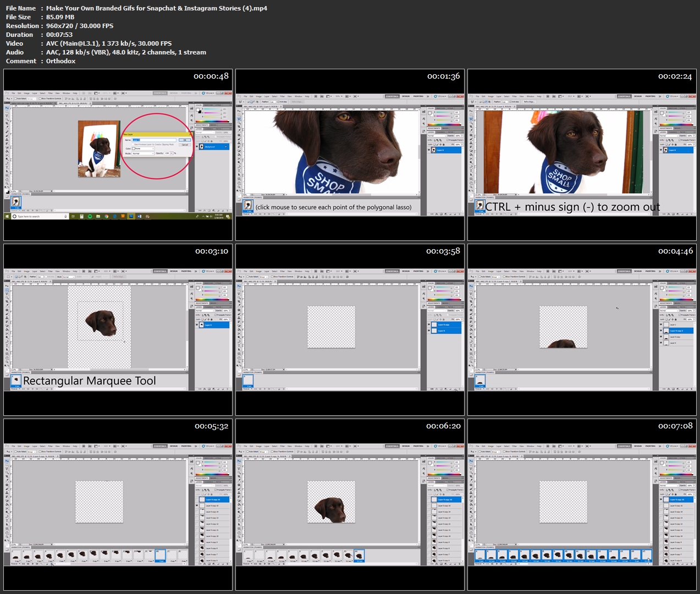The width and height of the screenshot is (700, 594).
Task: Open the Filter menu in 00:00:48 frame
Action: pos(51,93)
